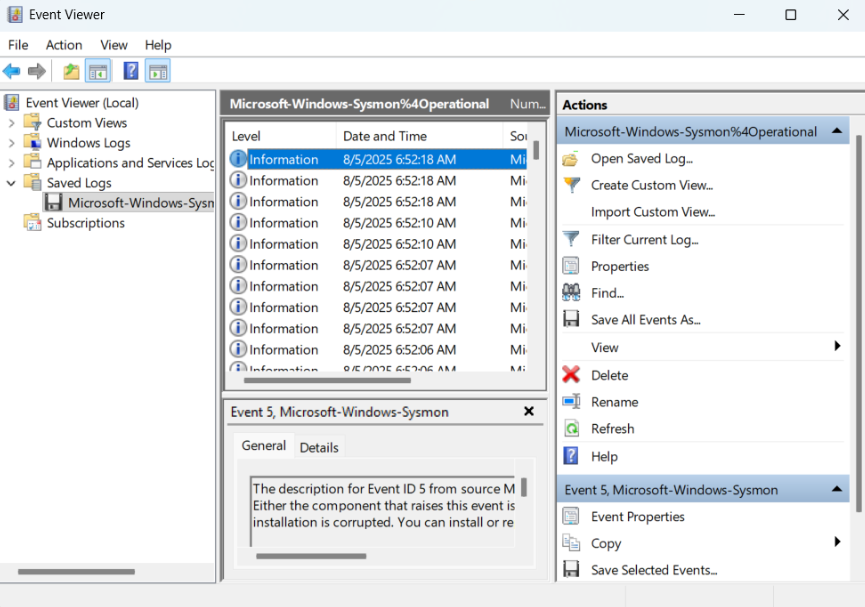Viewport: 865px width, 607px height.
Task: Close the Event 5 preview pane
Action: [529, 412]
